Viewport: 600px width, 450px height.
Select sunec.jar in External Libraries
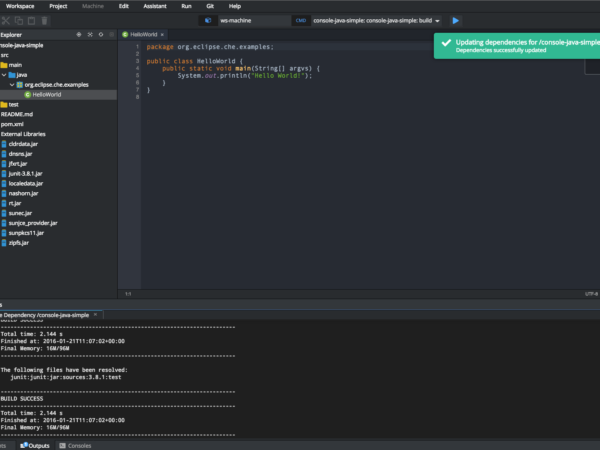[x=20, y=213]
